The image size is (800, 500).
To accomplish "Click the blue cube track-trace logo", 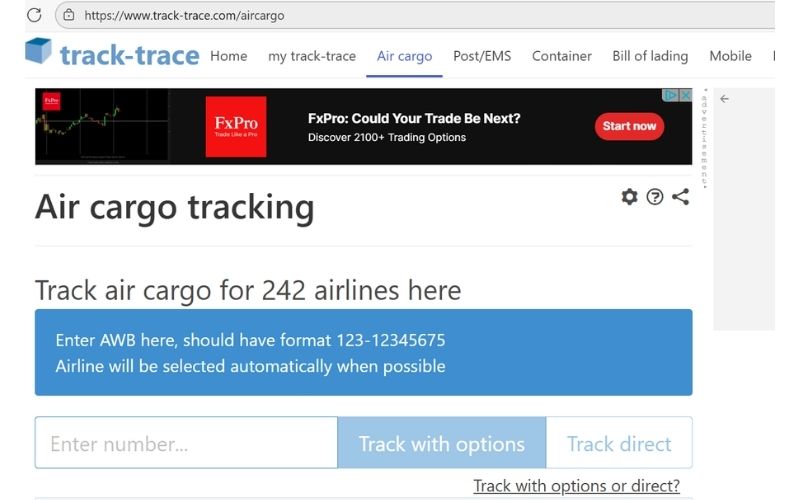I will click(38, 51).
